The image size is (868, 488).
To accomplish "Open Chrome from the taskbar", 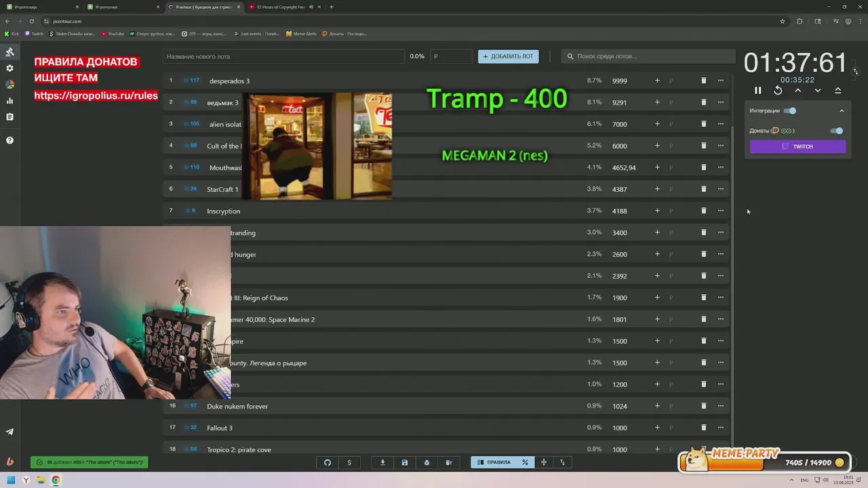I will (56, 481).
